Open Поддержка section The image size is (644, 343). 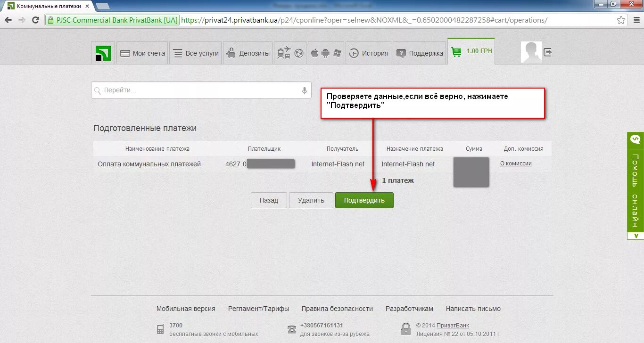(x=420, y=53)
